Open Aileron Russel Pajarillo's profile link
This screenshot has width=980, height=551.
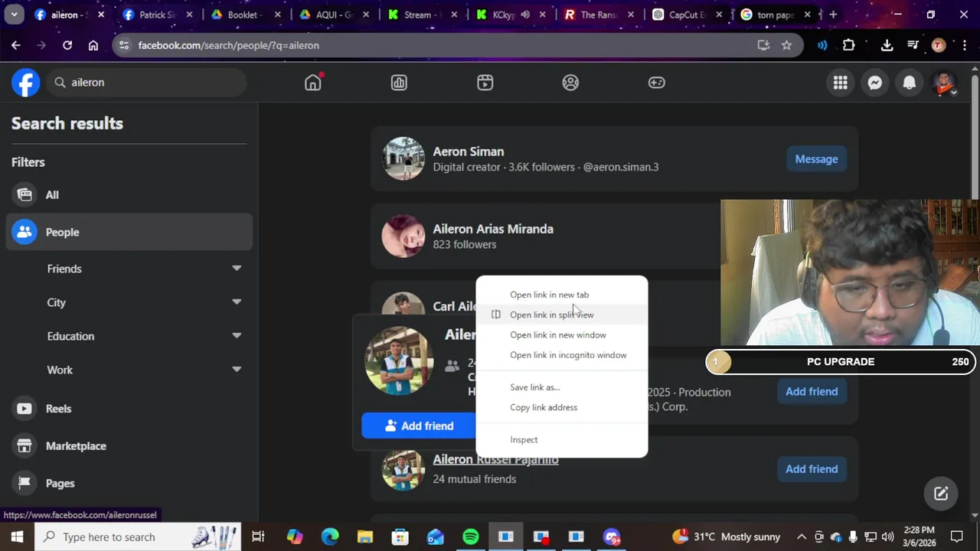[495, 459]
